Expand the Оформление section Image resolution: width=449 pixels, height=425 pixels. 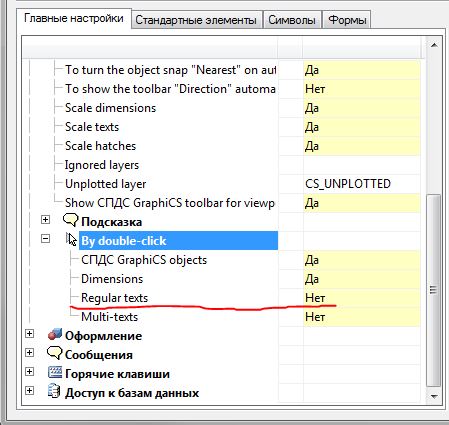coord(30,333)
